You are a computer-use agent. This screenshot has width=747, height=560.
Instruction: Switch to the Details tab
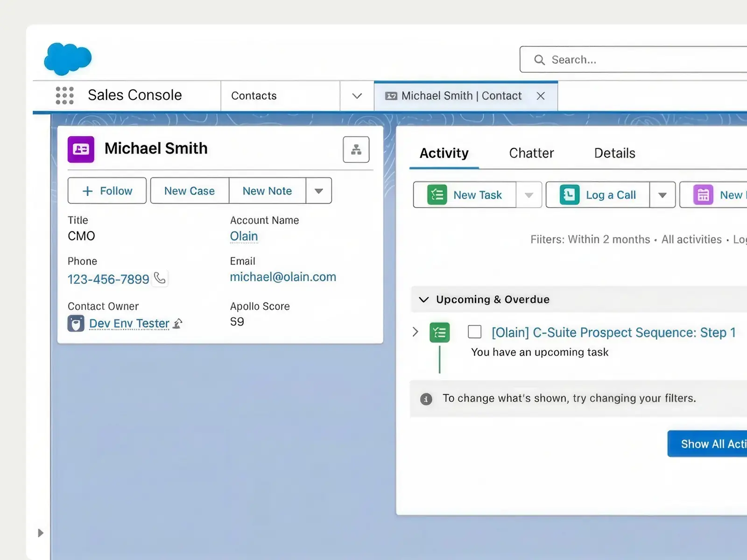(x=614, y=153)
